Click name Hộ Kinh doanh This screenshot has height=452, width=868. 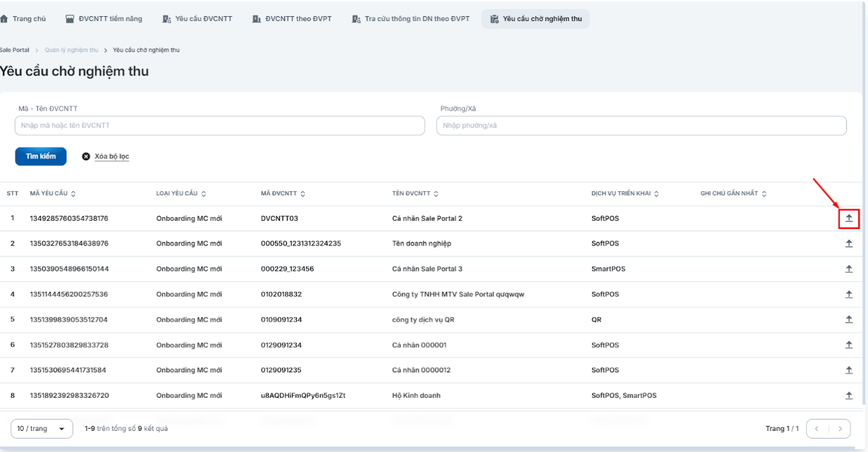[x=416, y=396]
